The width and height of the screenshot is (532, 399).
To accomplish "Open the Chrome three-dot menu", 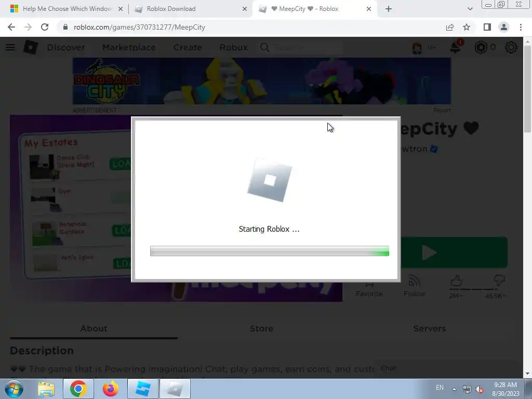I will tap(521, 27).
